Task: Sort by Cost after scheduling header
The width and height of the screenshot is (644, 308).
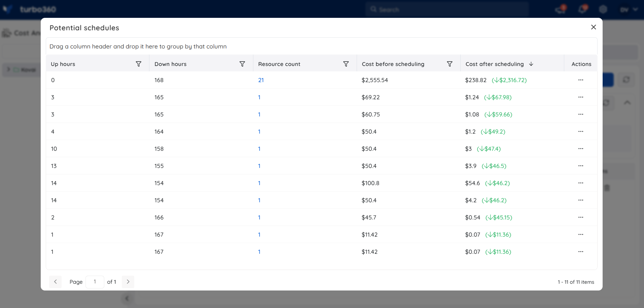Action: pos(495,64)
